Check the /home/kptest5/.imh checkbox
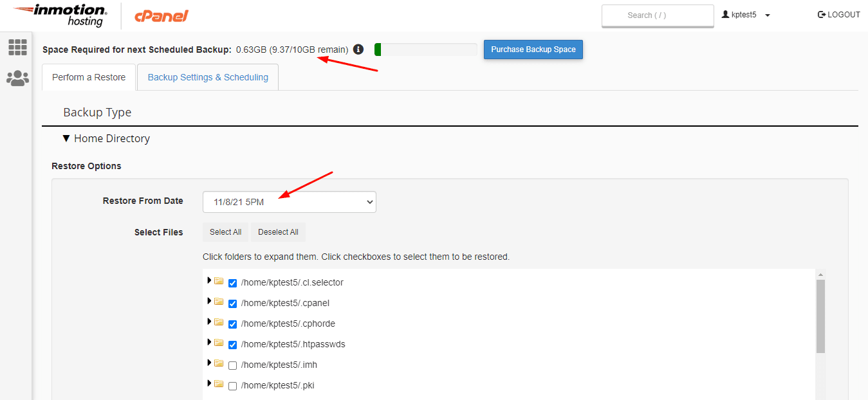868x400 pixels. 233,365
